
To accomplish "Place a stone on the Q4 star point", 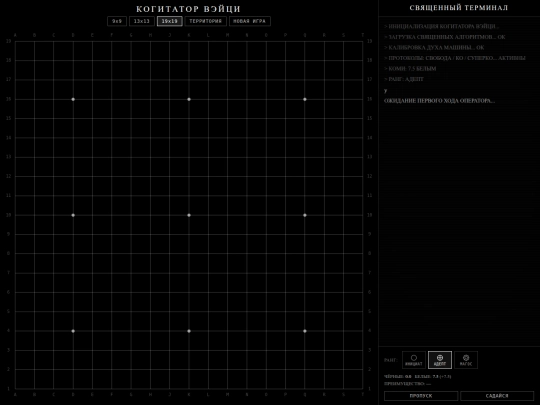I will 305,331.
